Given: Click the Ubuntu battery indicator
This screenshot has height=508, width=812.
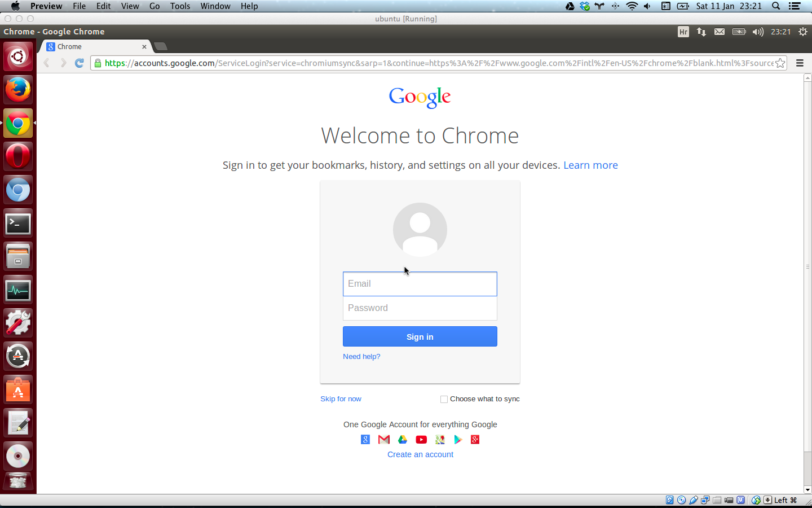Looking at the screenshot, I should point(739,32).
